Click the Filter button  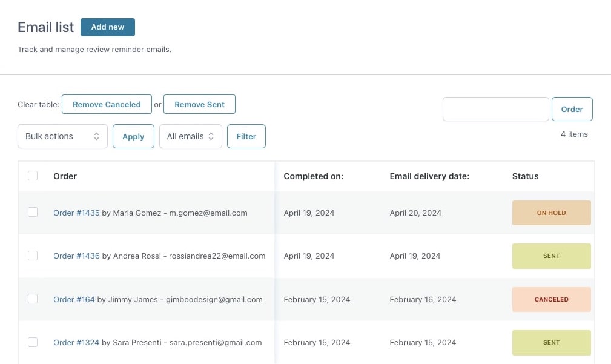coord(246,136)
